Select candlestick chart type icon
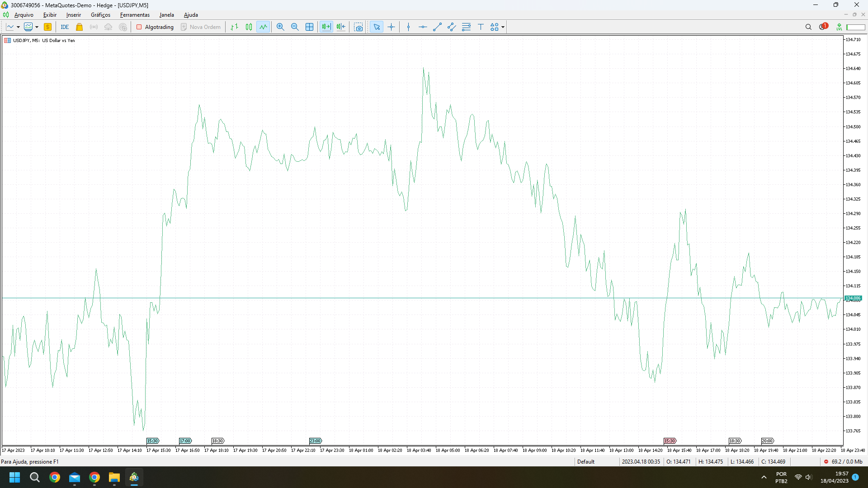This screenshot has width=868, height=488. pos(249,27)
